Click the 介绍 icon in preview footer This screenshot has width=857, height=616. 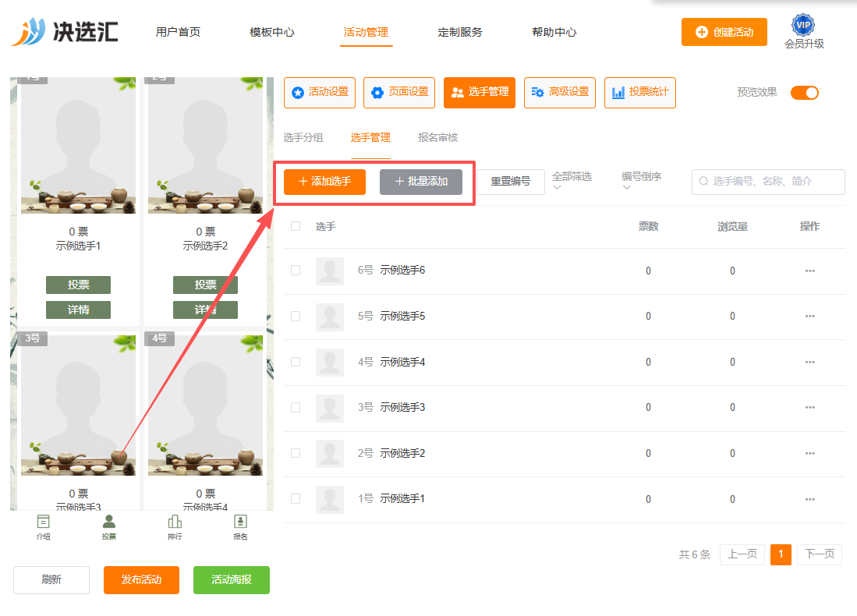pos(43,522)
